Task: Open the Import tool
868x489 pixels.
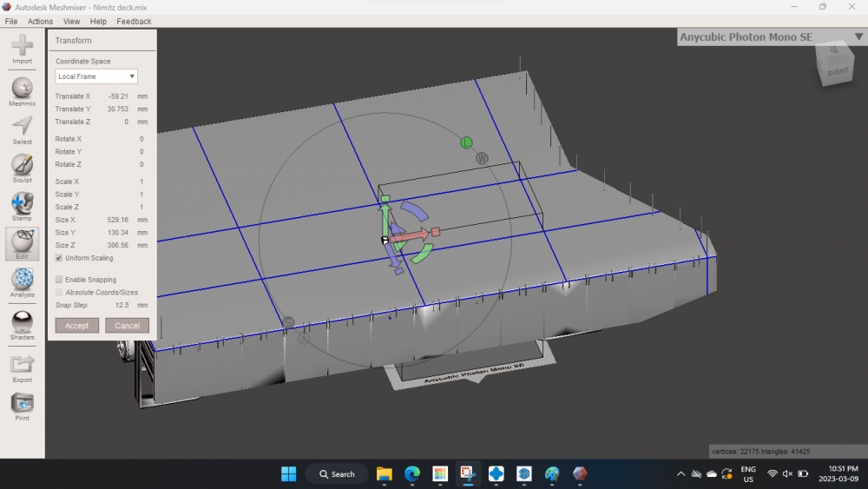Action: 23,49
